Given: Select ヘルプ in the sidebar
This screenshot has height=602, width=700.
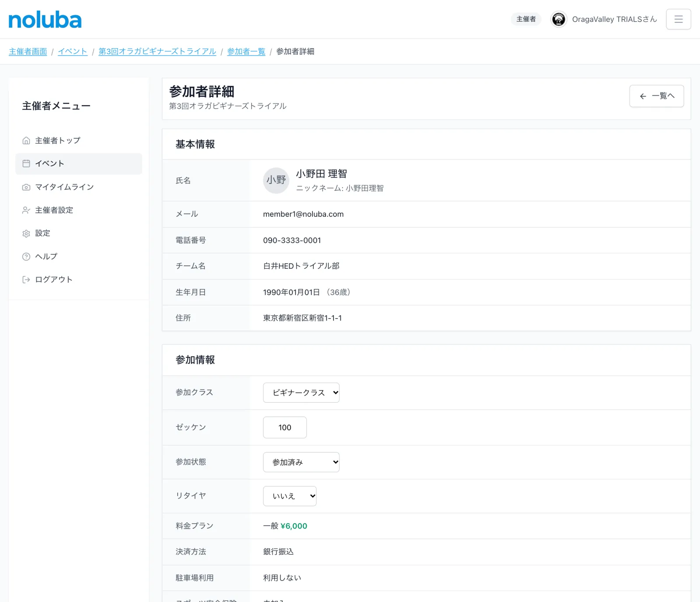Looking at the screenshot, I should click(x=79, y=257).
